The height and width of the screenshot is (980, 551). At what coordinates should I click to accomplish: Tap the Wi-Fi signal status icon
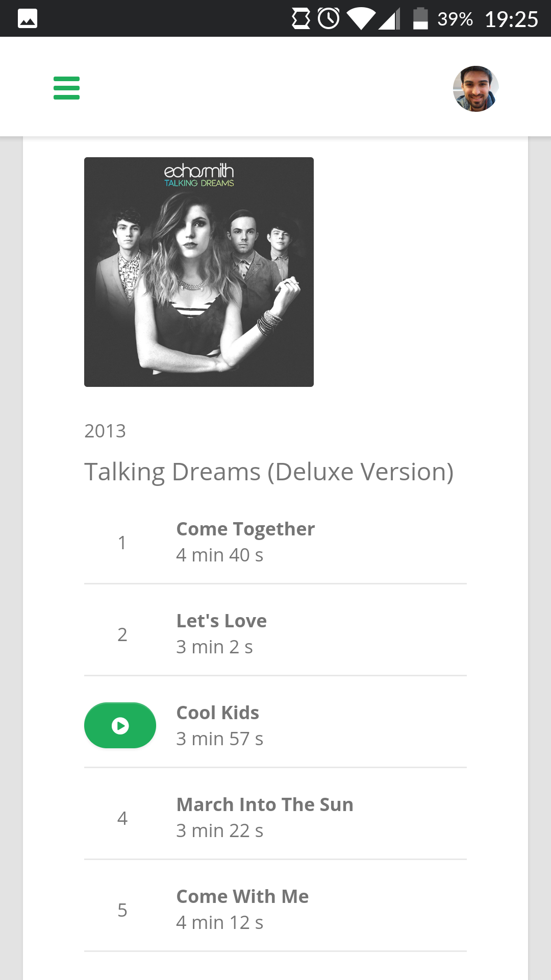click(x=361, y=19)
